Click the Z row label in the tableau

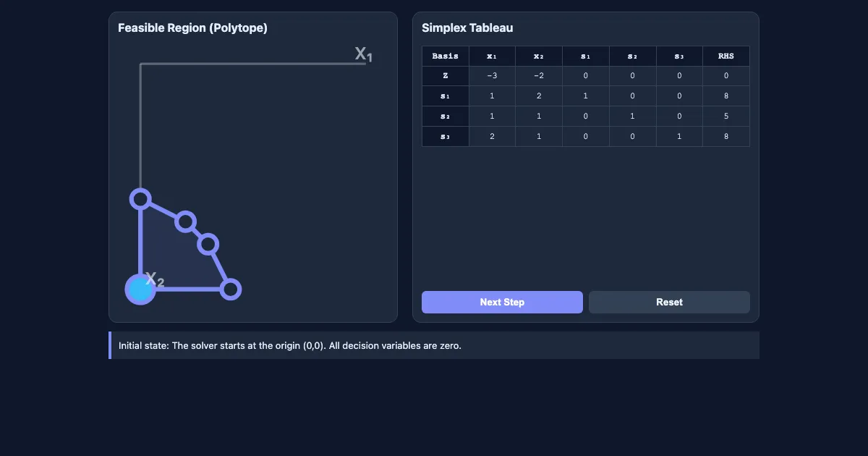[446, 76]
